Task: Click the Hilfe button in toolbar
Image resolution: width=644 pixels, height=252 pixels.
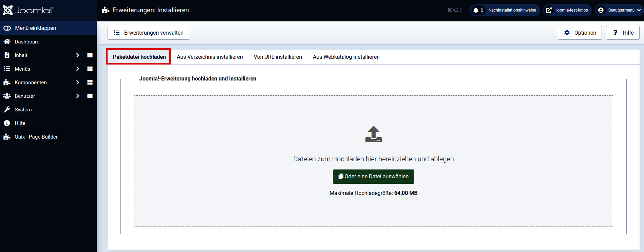Action: click(x=623, y=33)
